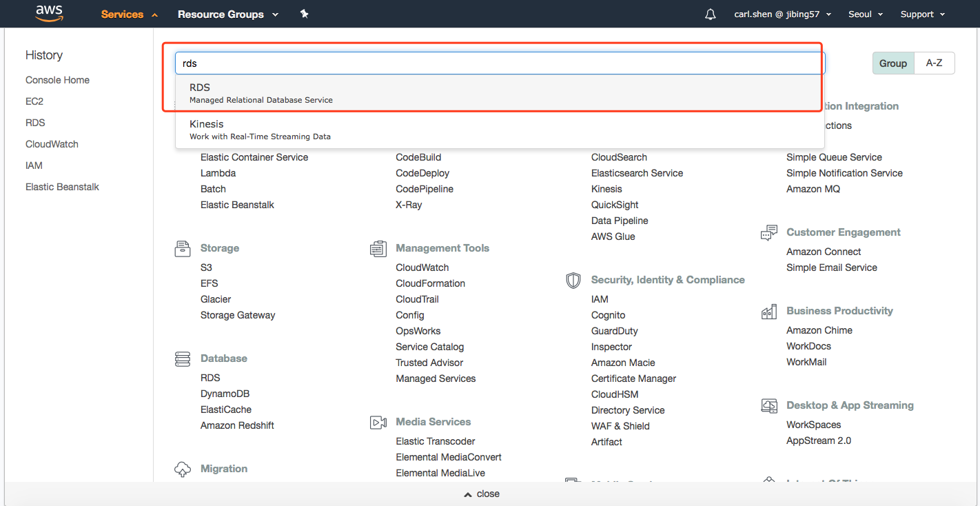This screenshot has height=506, width=980.
Task: Open the S3 service
Action: click(206, 267)
